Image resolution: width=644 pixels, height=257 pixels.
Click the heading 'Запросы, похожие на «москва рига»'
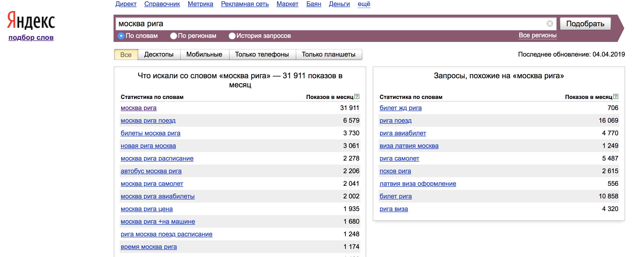499,76
